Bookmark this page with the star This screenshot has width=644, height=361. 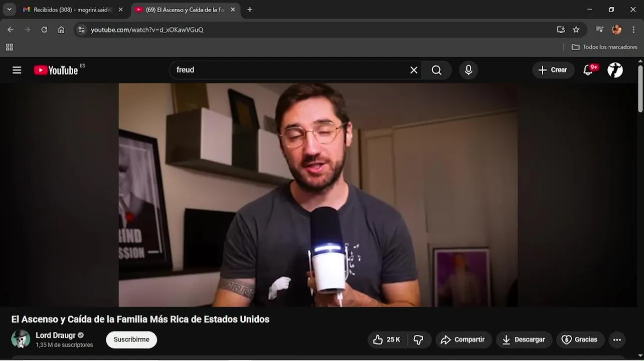[576, 30]
